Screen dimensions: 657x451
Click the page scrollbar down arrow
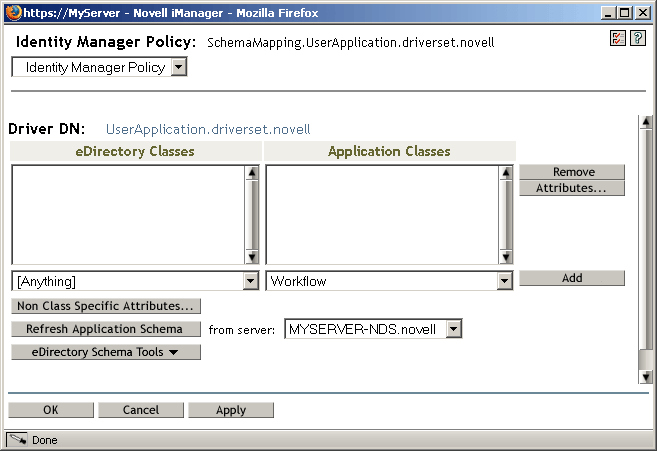(x=646, y=377)
